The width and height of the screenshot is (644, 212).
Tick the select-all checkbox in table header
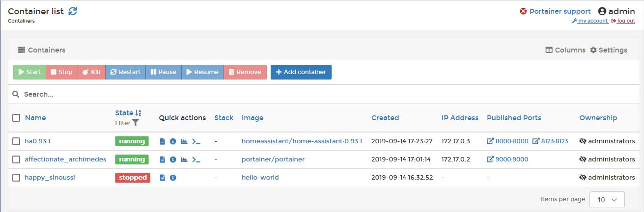click(x=16, y=118)
